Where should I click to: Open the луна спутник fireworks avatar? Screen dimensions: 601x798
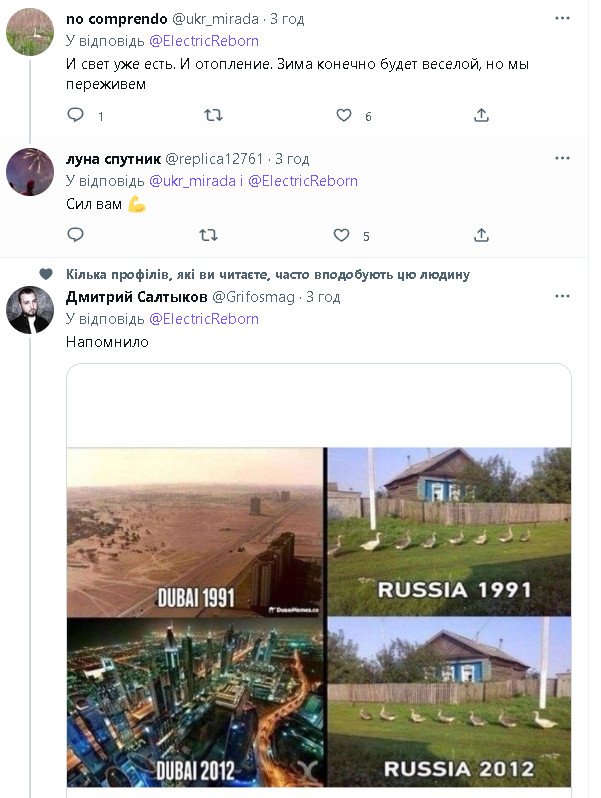click(30, 171)
